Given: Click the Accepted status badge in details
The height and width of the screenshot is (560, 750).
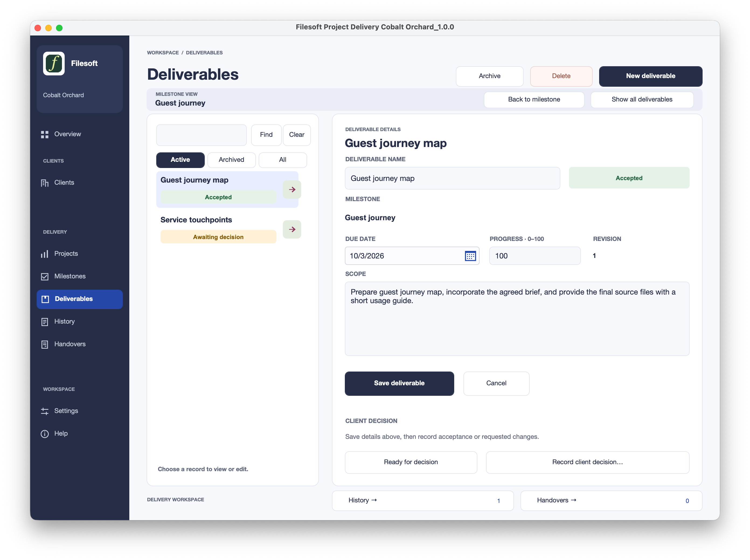Looking at the screenshot, I should point(629,178).
